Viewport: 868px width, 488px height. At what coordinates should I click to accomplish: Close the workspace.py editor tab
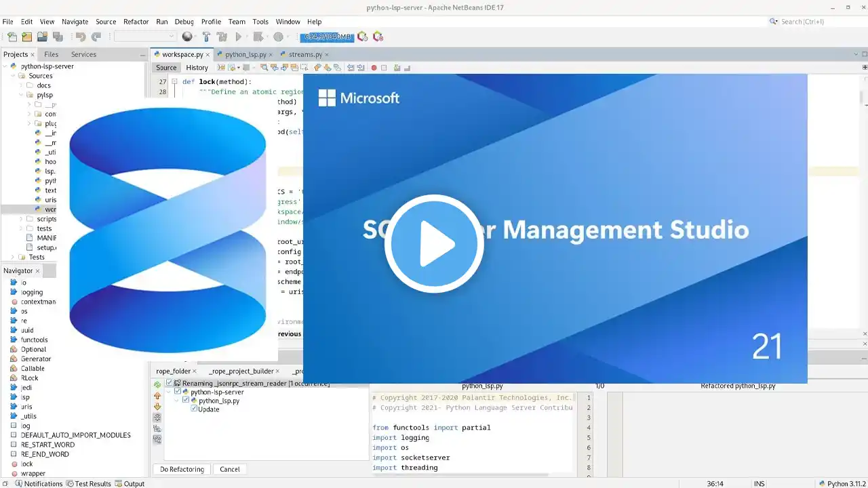tap(209, 54)
